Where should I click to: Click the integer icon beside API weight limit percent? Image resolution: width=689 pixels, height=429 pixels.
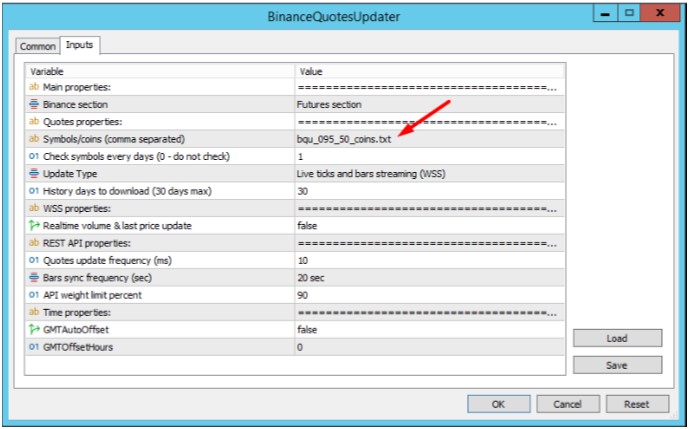click(x=34, y=295)
